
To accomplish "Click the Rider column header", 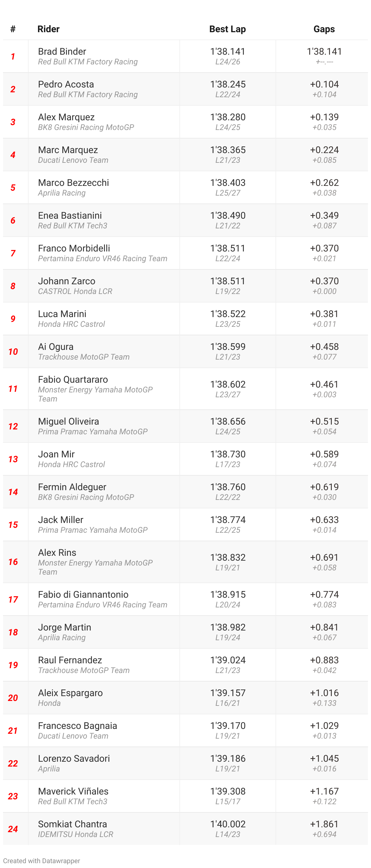I will [48, 29].
